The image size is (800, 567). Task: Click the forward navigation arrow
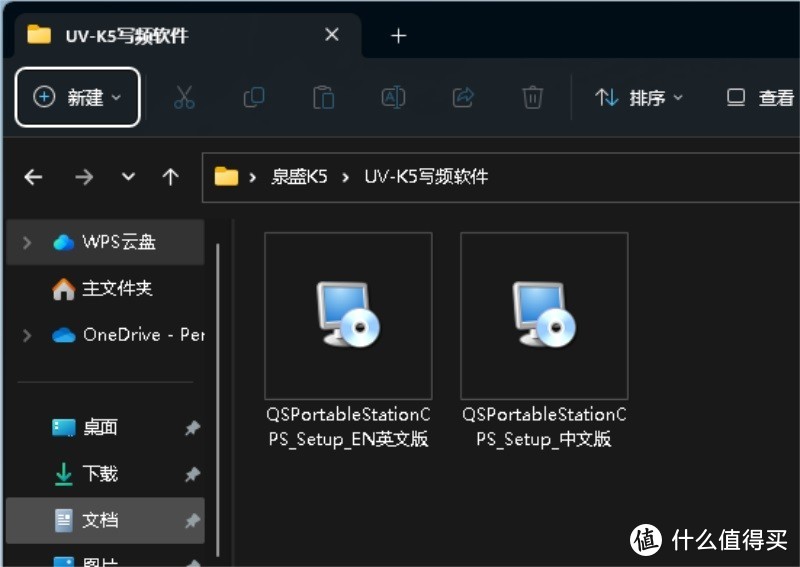(84, 177)
